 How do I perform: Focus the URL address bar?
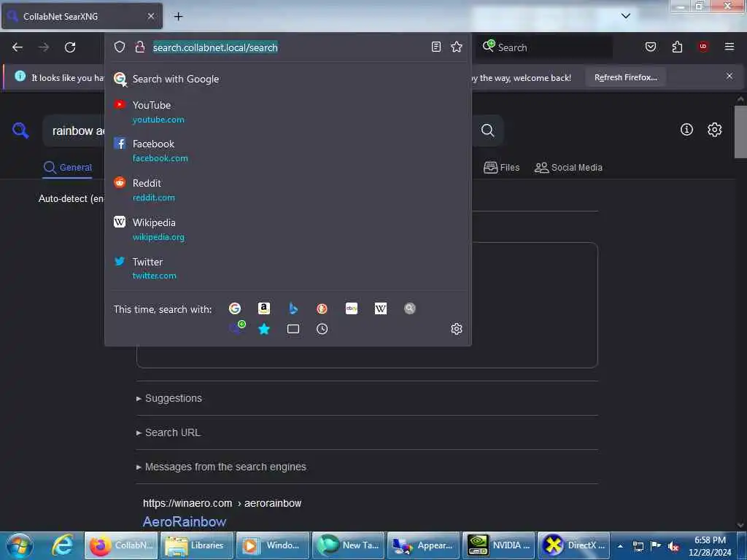click(x=288, y=47)
